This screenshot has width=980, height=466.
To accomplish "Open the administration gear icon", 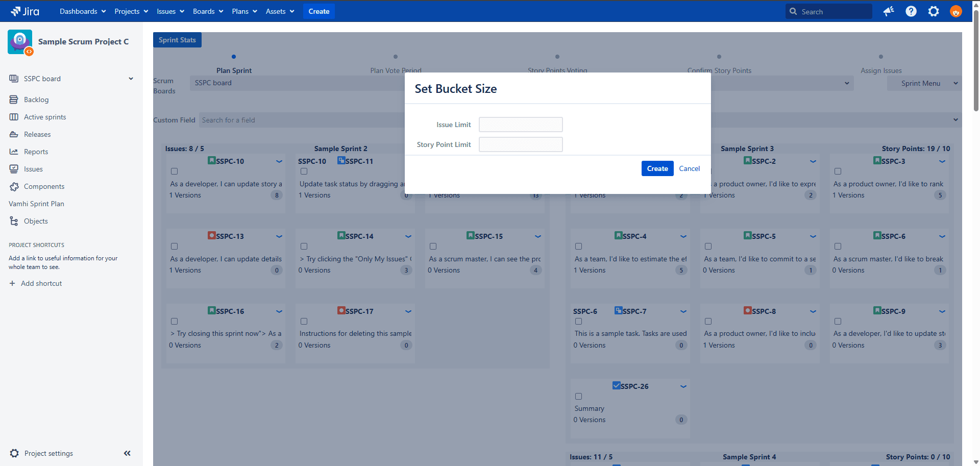I will click(934, 11).
